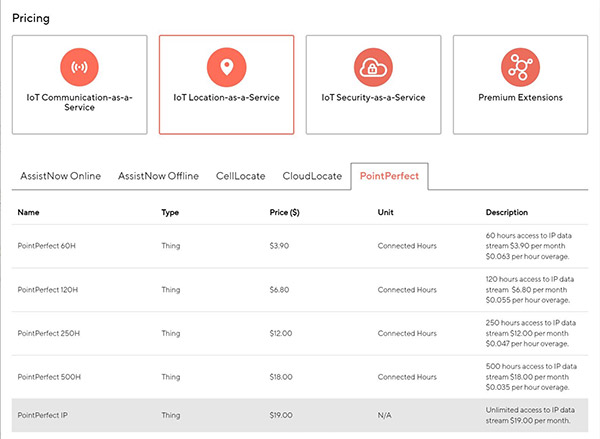Select the PointPerfect 120H name cell
This screenshot has height=439, width=600.
[48, 290]
